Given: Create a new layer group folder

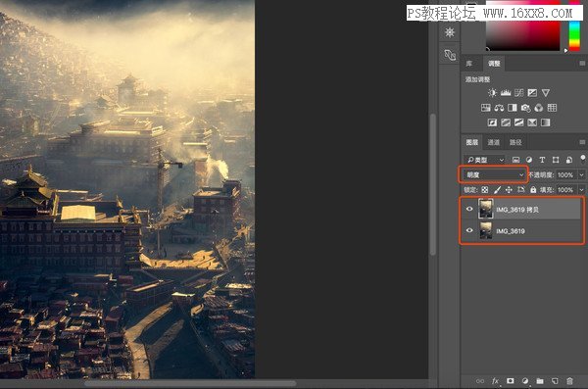Looking at the screenshot, I should tap(540, 381).
